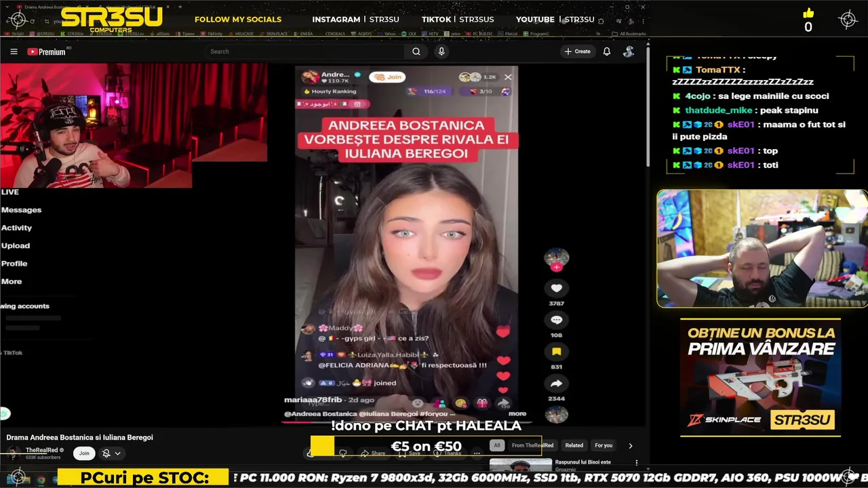868x488 pixels.
Task: Open more actions menu below video
Action: [x=477, y=453]
